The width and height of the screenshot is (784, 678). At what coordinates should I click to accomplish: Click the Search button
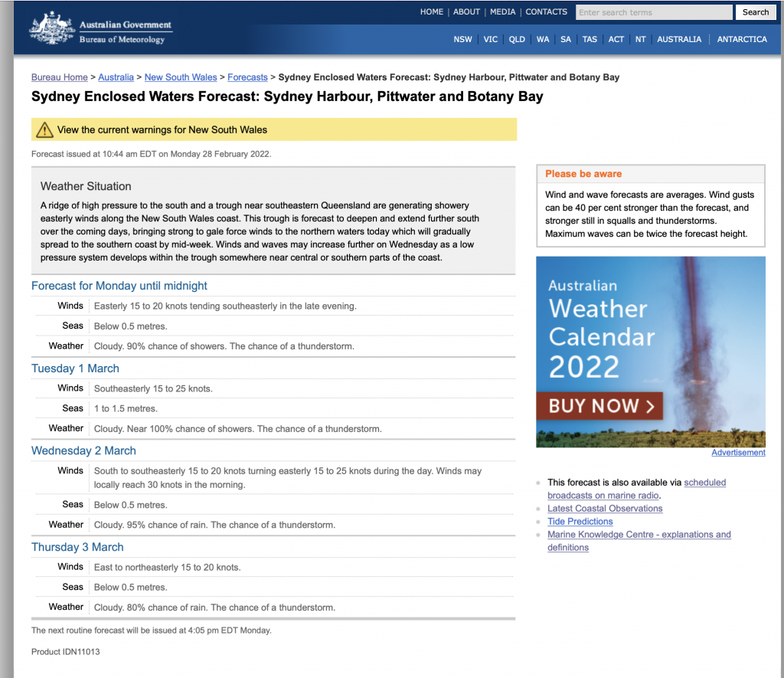tap(756, 12)
